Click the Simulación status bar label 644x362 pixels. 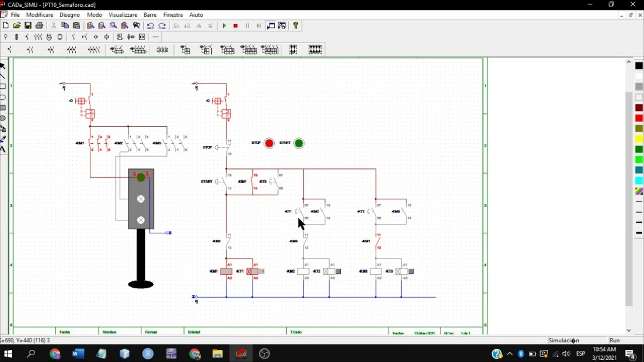pyautogui.click(x=563, y=340)
